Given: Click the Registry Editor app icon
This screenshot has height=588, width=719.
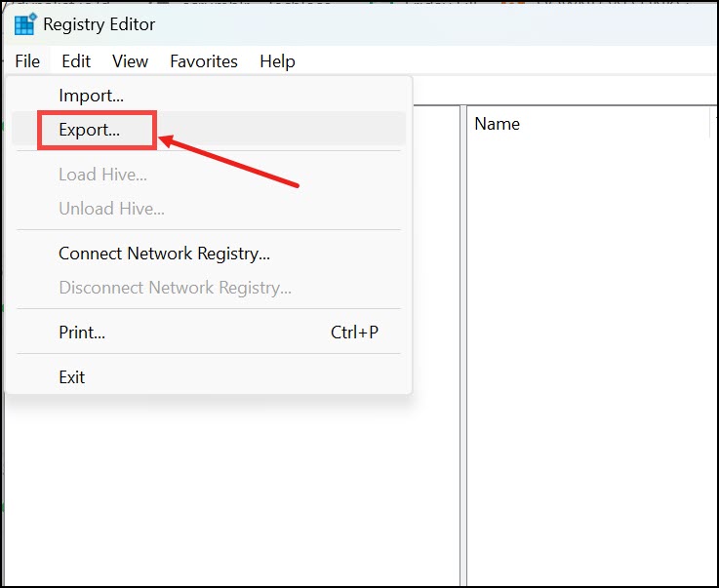Looking at the screenshot, I should click(x=24, y=24).
